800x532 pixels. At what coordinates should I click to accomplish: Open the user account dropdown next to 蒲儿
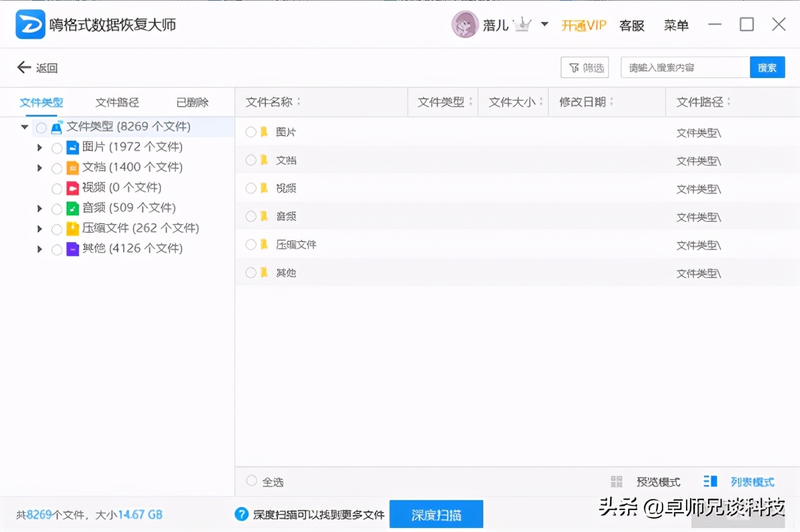(544, 25)
